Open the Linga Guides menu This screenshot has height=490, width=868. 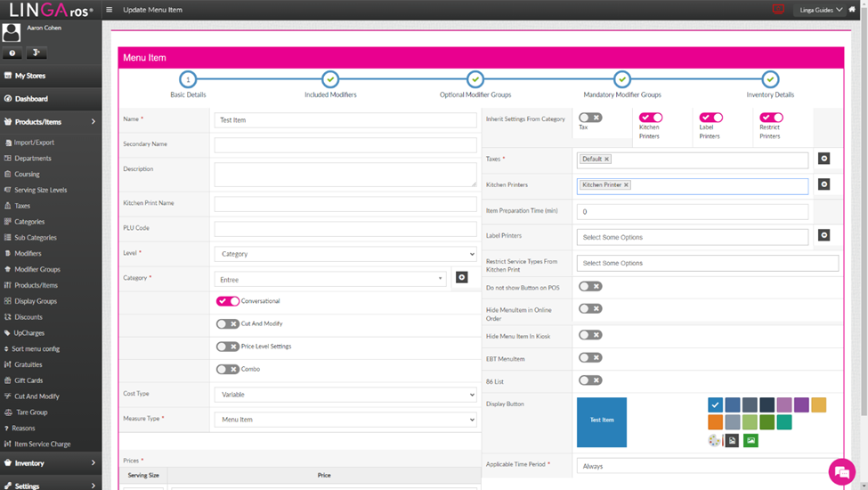(x=821, y=10)
